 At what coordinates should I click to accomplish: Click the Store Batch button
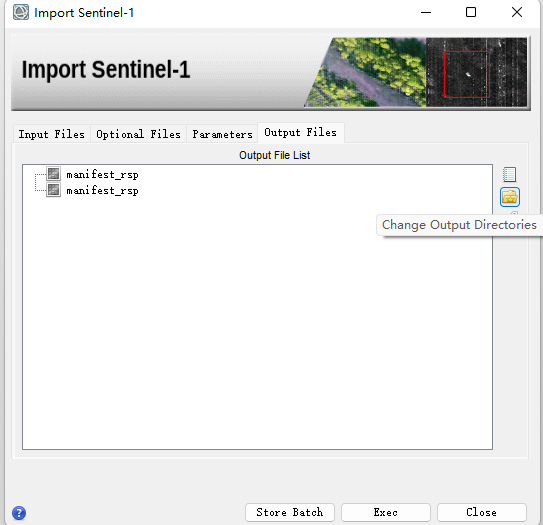pos(290,512)
